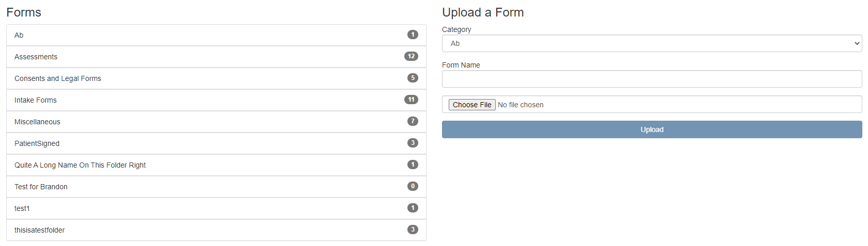Click the Choose File button

coord(472,105)
